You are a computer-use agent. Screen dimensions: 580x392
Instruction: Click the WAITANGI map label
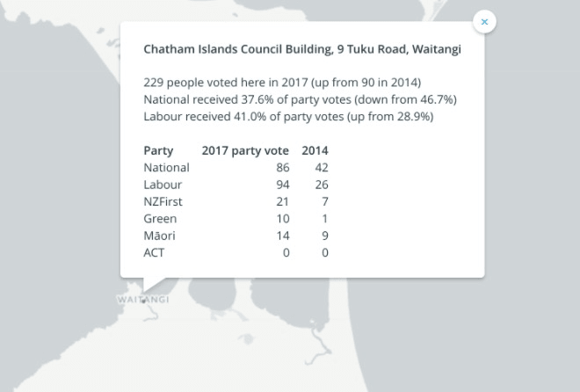[x=142, y=300]
